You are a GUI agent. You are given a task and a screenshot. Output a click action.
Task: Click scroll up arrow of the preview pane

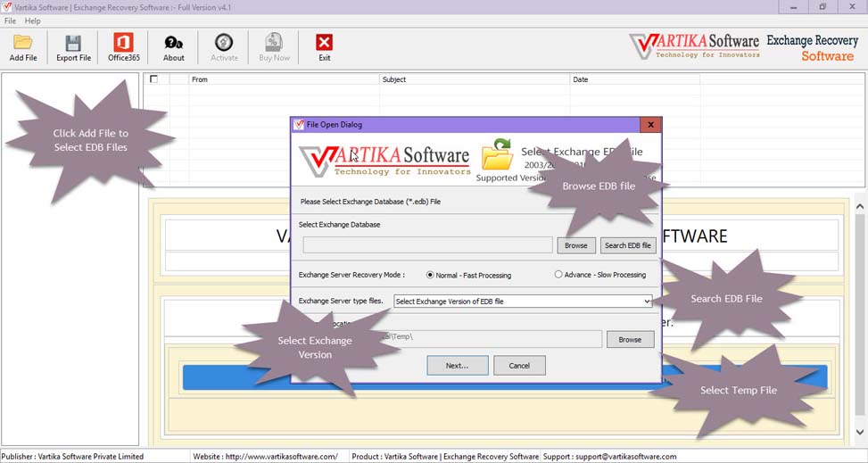coord(860,207)
